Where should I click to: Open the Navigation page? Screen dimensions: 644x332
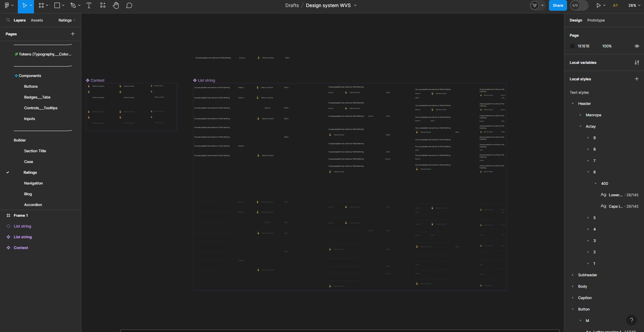coord(33,183)
